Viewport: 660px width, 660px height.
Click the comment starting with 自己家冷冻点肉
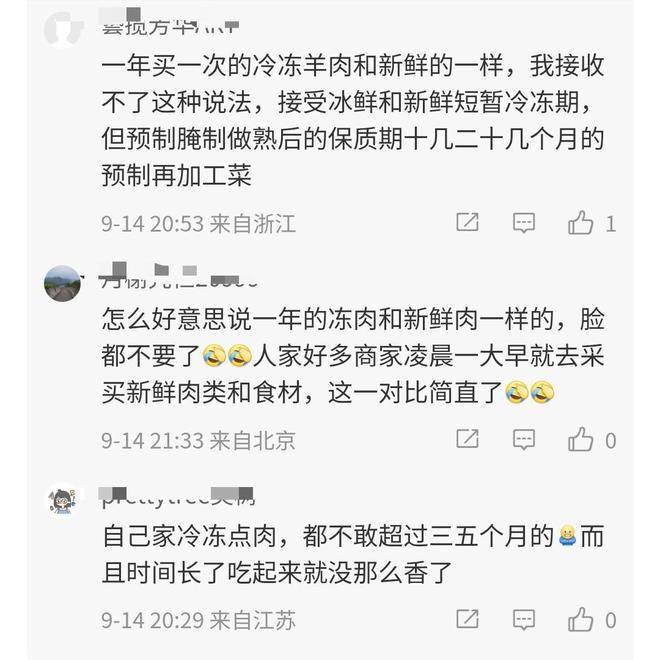pyautogui.click(x=353, y=554)
